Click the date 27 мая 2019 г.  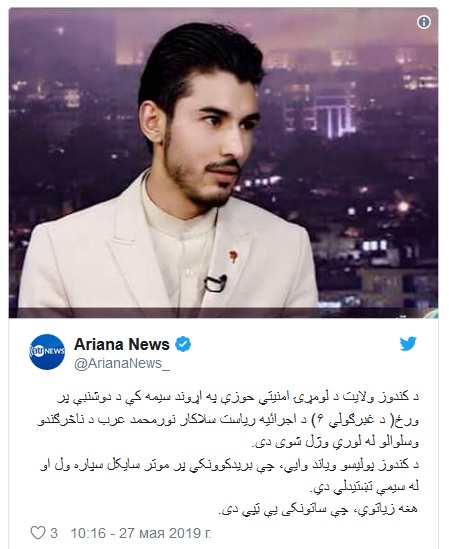point(165,533)
